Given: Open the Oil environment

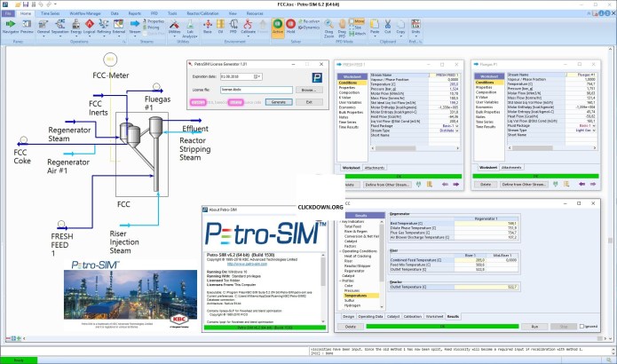Looking at the screenshot, I should (221, 27).
